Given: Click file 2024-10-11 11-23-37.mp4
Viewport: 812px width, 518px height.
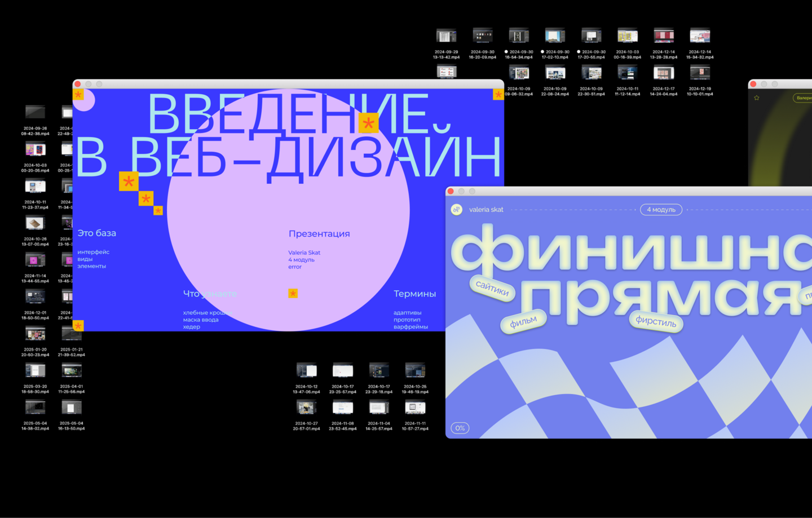Looking at the screenshot, I should click(x=35, y=194).
